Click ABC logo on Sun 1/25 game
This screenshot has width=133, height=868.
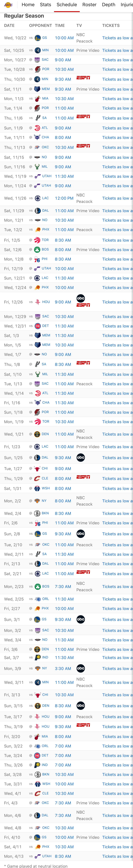80,458
